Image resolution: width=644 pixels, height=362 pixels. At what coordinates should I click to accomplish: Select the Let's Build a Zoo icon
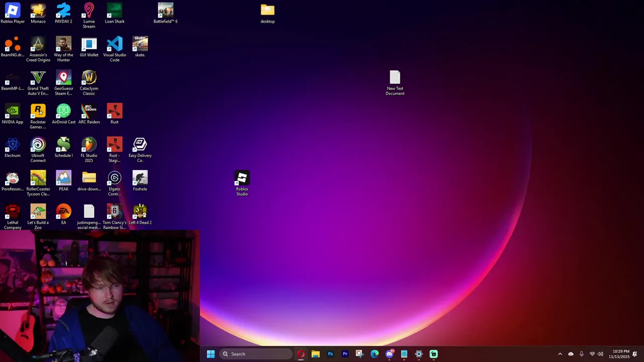38,217
